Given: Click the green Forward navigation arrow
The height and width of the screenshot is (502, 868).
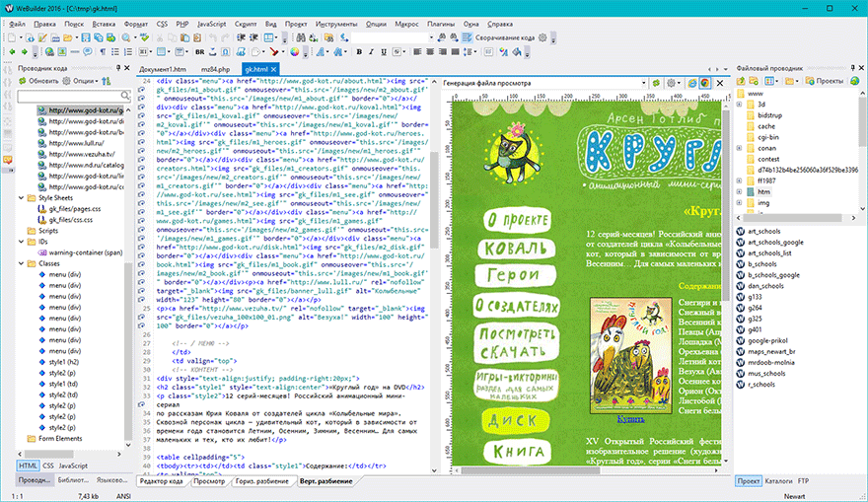Looking at the screenshot, I should pyautogui.click(x=24, y=52).
